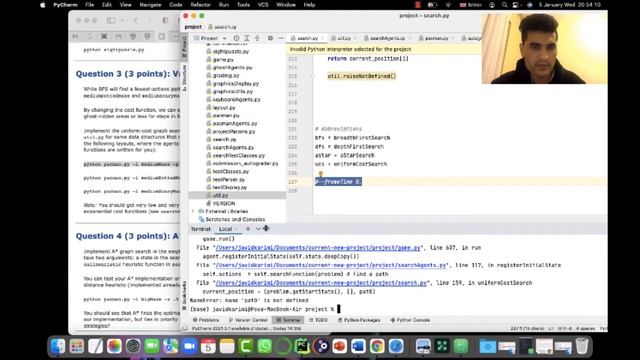Viewport: 640px width, 360px height.
Task: Open graphicsUtils.py in the project tree
Action: point(233,91)
